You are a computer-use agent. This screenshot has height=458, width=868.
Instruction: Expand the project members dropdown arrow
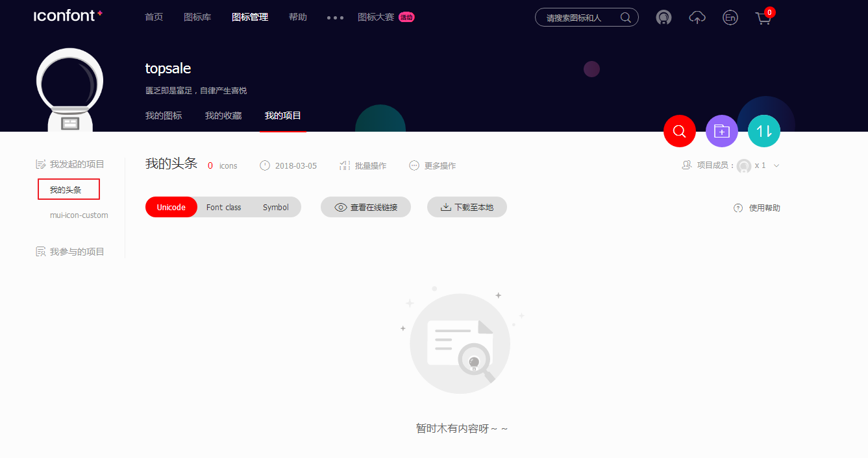coord(776,166)
